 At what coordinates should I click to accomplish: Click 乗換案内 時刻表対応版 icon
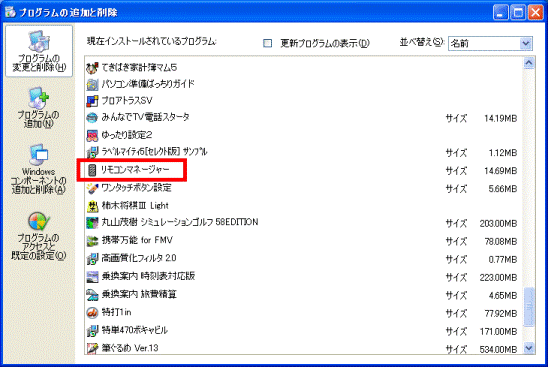92,277
